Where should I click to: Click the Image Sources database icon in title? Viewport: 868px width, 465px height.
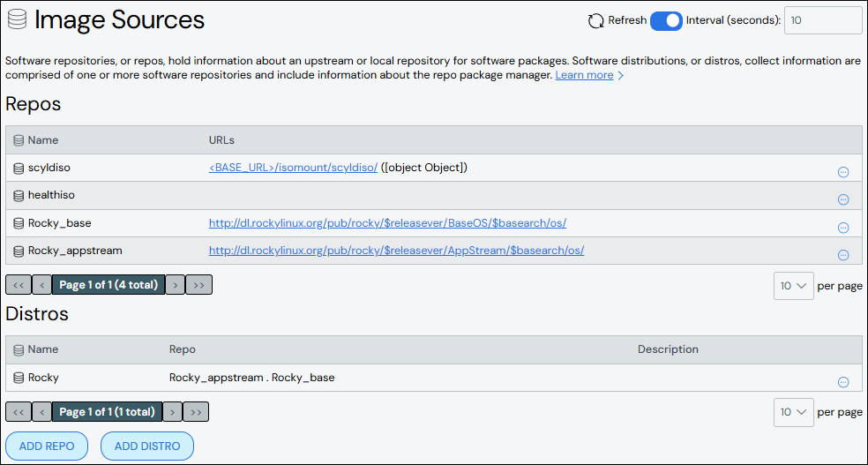[x=18, y=21]
